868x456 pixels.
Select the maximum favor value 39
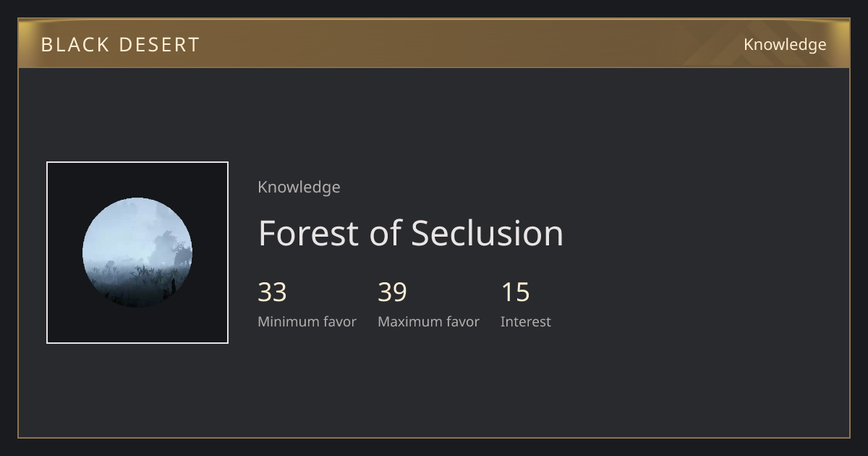pos(393,292)
